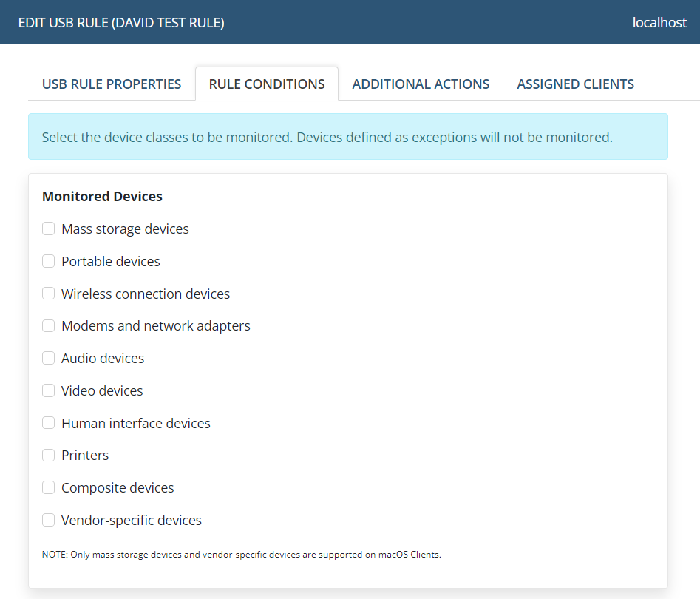This screenshot has height=599, width=700.
Task: Enable Mass storage devices checkbox
Action: tap(49, 229)
